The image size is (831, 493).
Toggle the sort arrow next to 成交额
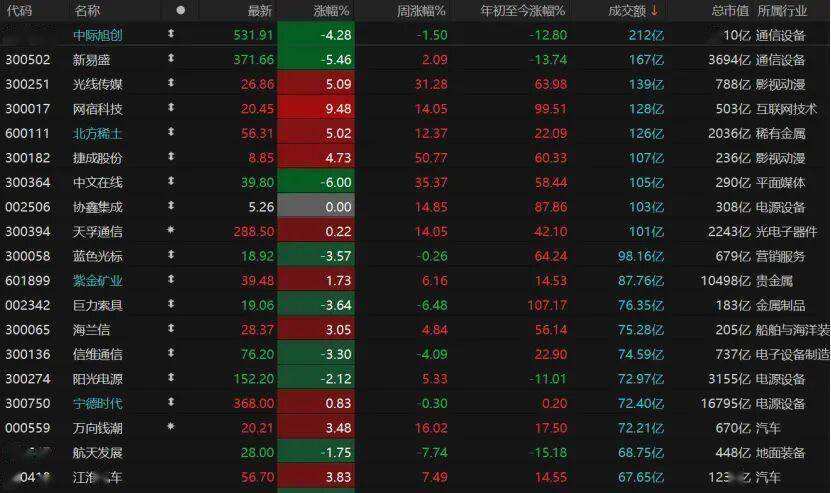655,11
